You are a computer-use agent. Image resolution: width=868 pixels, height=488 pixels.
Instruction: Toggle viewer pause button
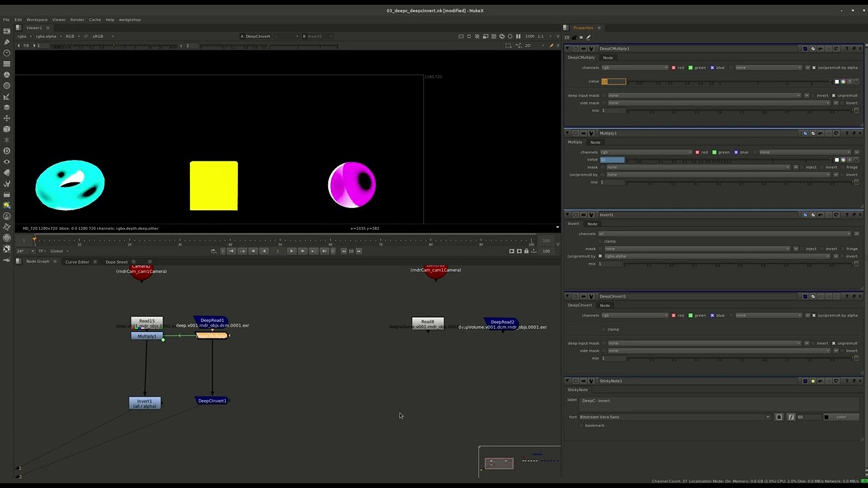tap(519, 37)
